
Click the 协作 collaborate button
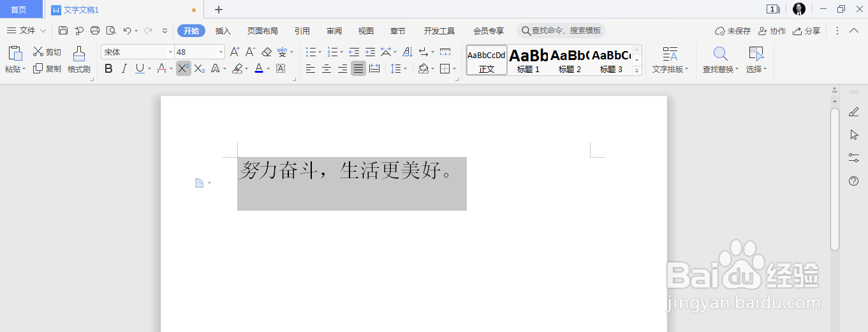tap(772, 31)
